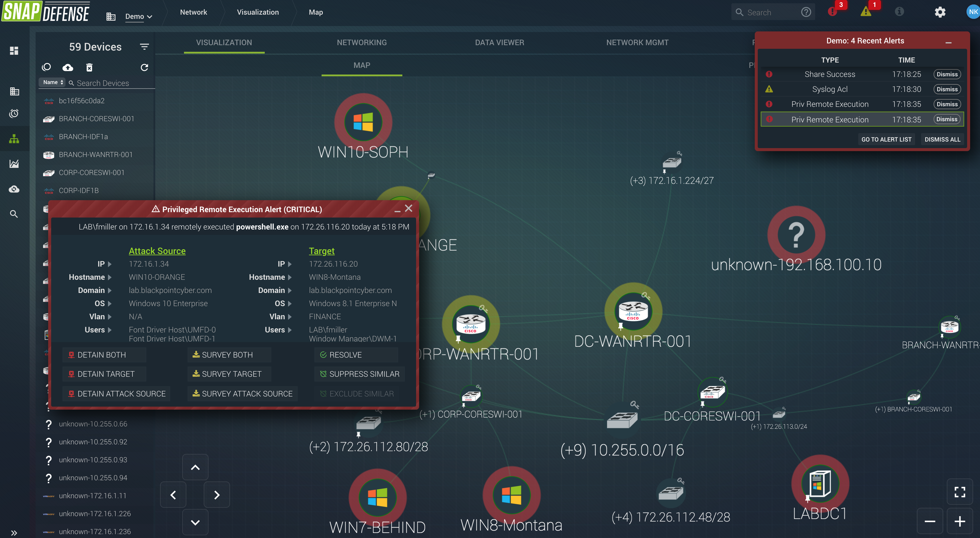
Task: Click the delete trash icon above device list
Action: [89, 67]
